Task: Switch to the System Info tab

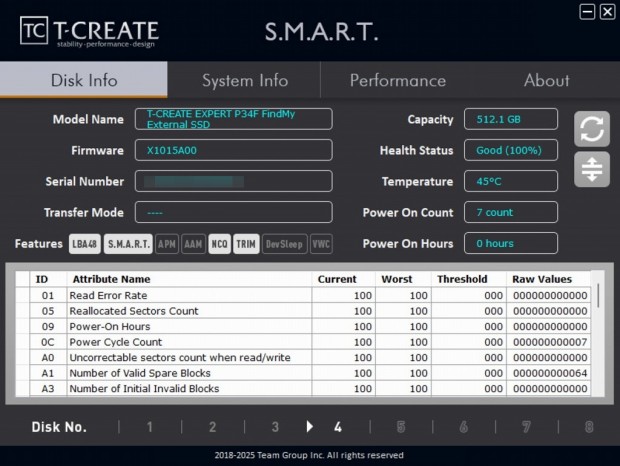Action: pyautogui.click(x=245, y=80)
